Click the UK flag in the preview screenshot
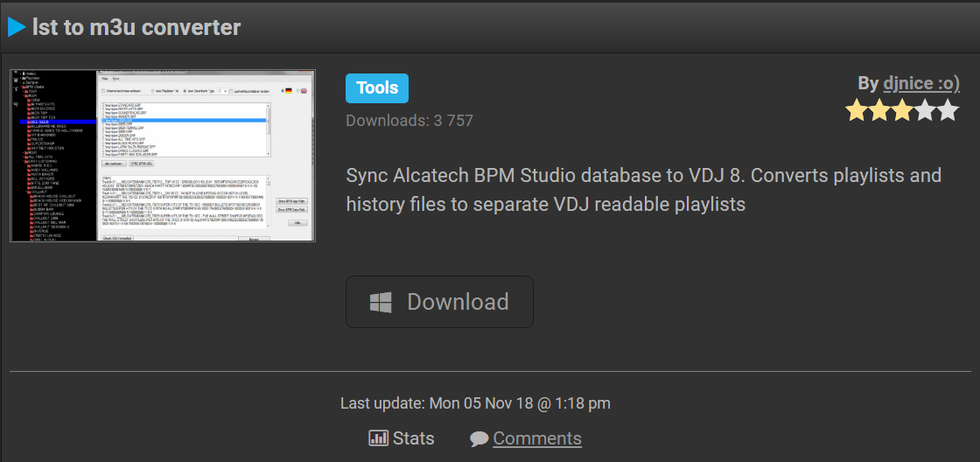Viewport: 980px width, 462px height. 304,91
